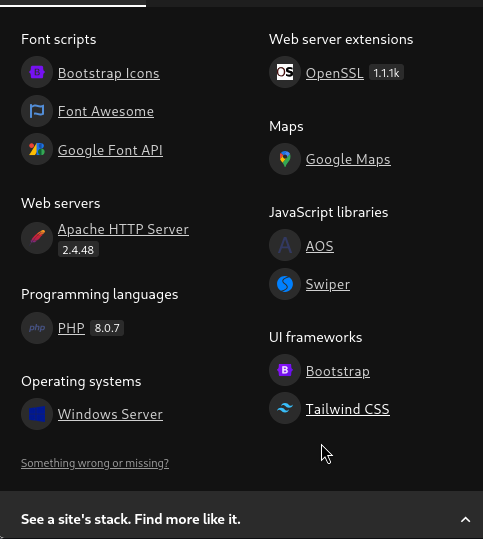
Task: Open the Bootstrap UI framework link
Action: (x=338, y=371)
